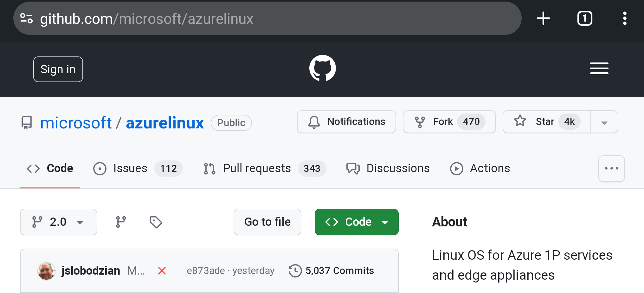The image size is (644, 293).
Task: View branches using the branch icon
Action: [x=121, y=222]
